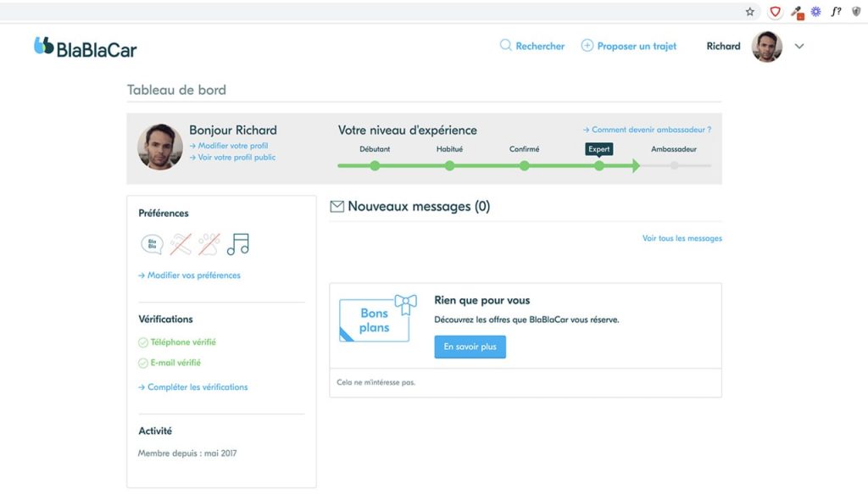Image resolution: width=868 pixels, height=495 pixels.
Task: Click the Expert level dot
Action: pos(599,165)
